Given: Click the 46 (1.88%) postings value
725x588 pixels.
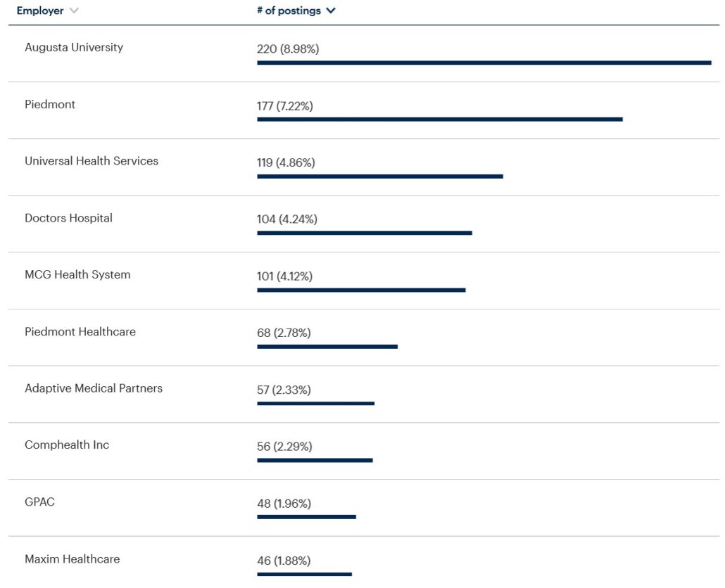Looking at the screenshot, I should coord(283,561).
